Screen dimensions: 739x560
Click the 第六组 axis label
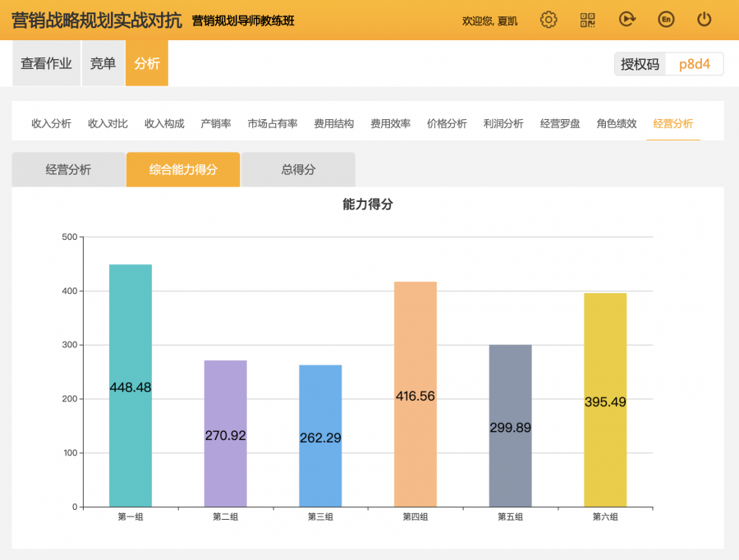pos(605,516)
